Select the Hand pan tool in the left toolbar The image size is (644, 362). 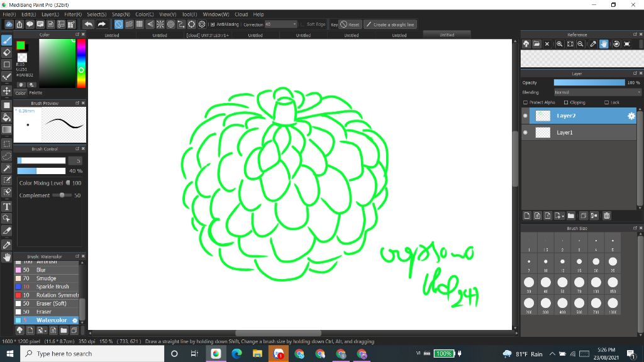[6, 257]
